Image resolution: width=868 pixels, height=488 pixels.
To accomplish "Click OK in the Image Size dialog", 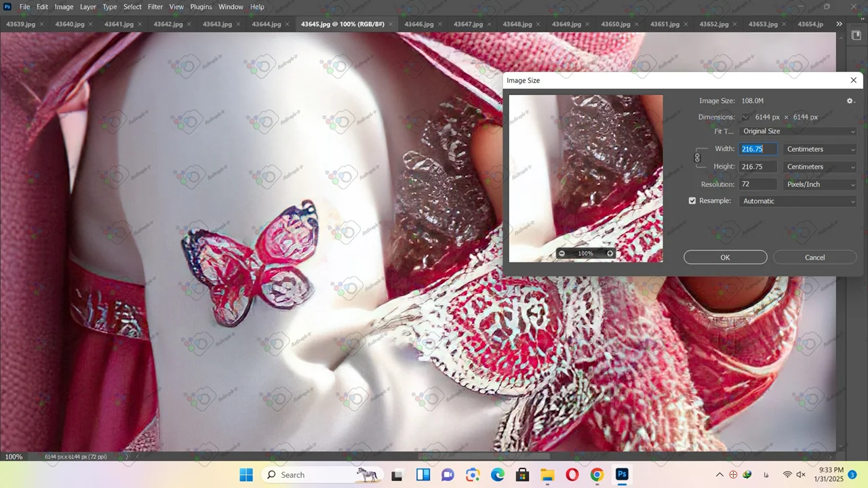I will click(725, 258).
